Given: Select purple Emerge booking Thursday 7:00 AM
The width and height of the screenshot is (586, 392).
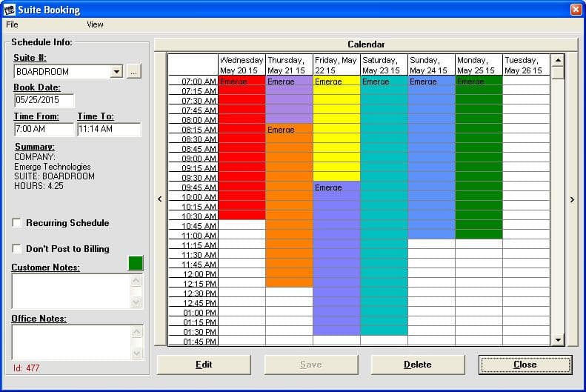Looking at the screenshot, I should tap(289, 100).
